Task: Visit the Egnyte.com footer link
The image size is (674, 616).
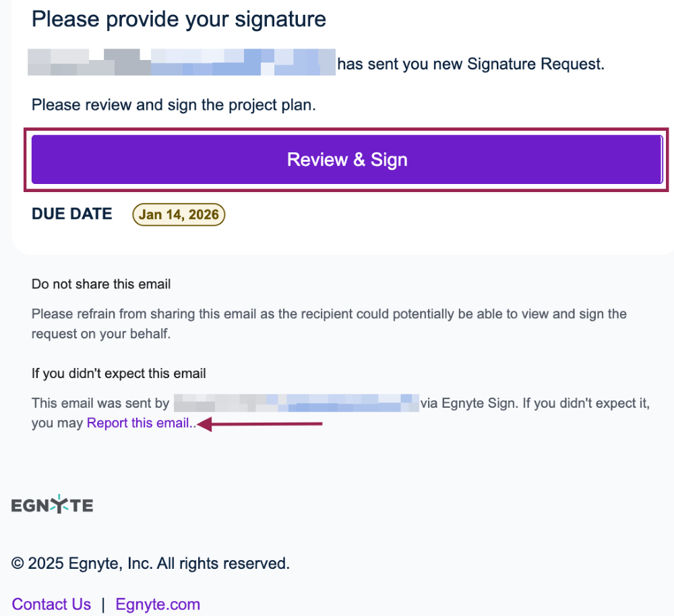Action: (158, 604)
